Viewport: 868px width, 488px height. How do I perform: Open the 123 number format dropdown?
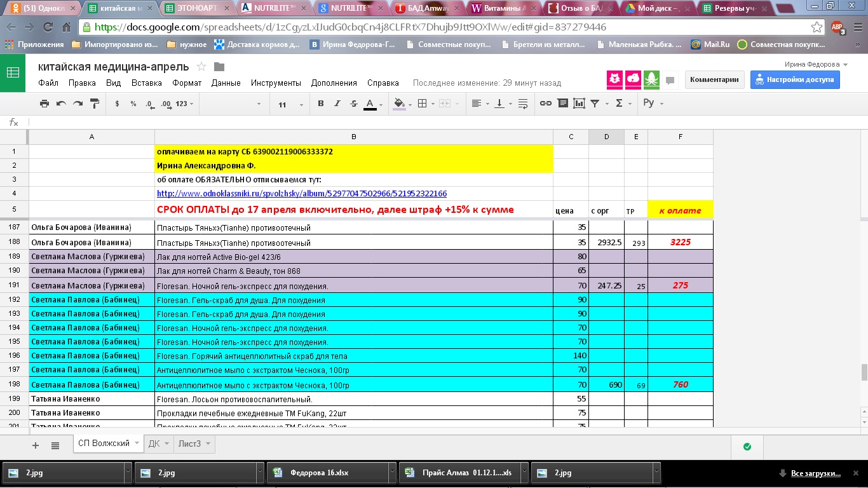[x=184, y=104]
